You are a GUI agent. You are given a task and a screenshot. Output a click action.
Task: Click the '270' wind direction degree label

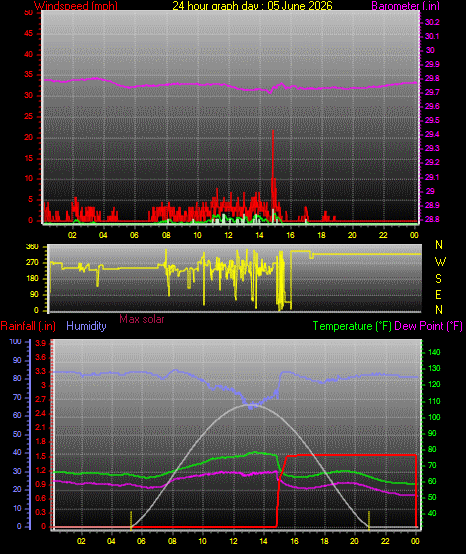tap(32, 263)
